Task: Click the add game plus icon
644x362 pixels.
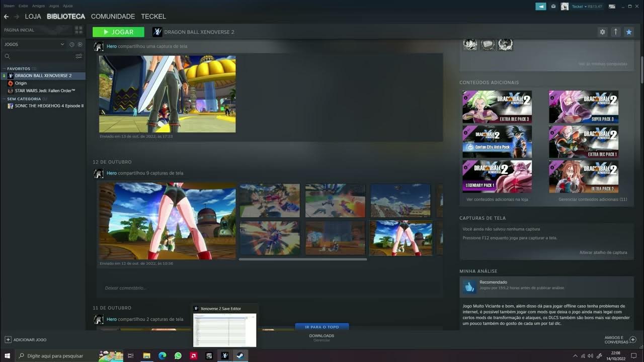Action: 8,340
